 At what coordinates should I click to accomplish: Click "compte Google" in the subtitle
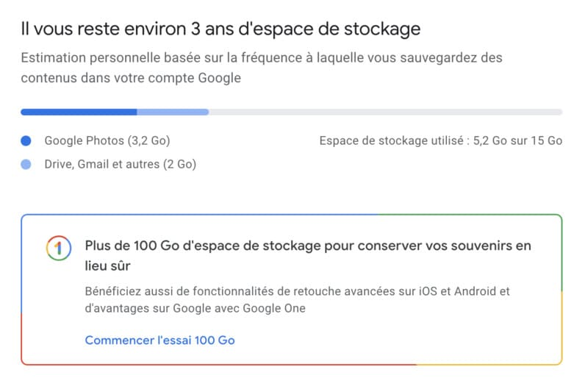point(201,76)
